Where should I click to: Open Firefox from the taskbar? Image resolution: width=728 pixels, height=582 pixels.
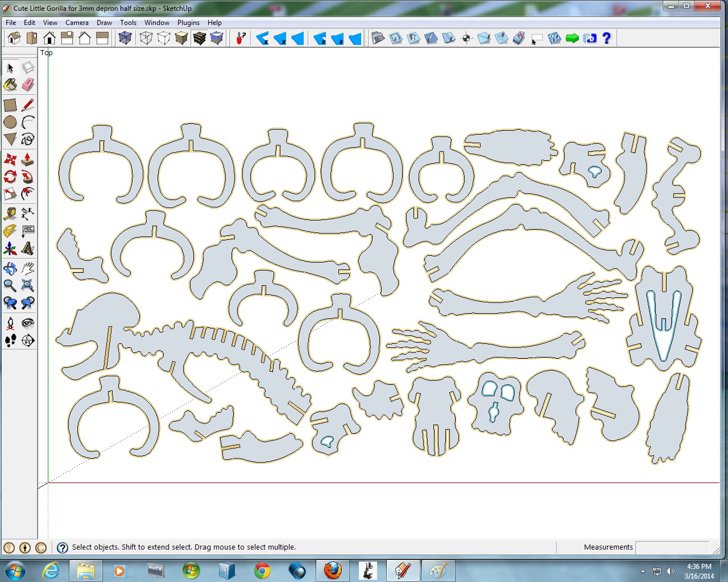click(x=333, y=570)
